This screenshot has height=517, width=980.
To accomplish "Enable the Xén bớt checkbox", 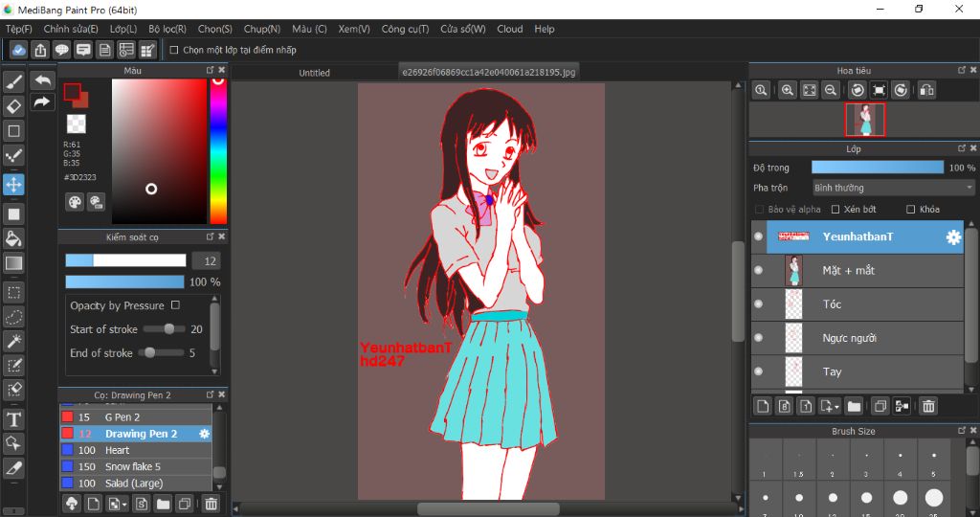I will point(835,209).
